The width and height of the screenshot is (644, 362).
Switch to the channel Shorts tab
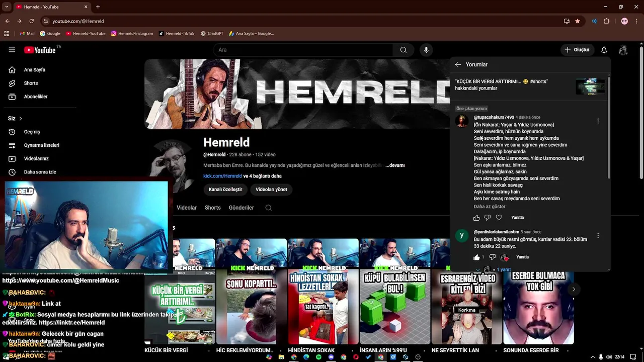click(x=213, y=208)
